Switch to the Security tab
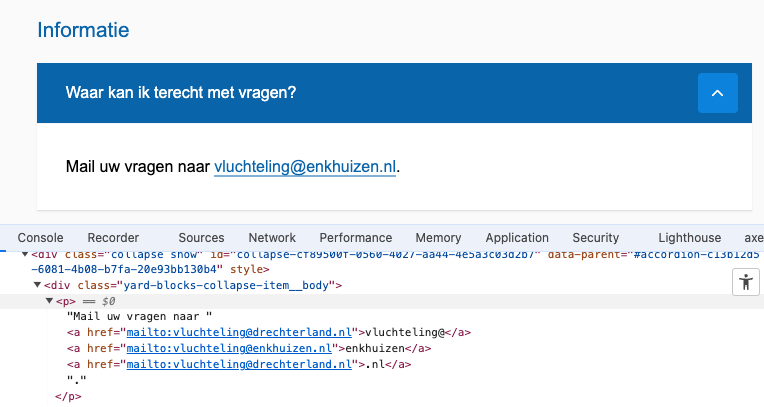This screenshot has height=407, width=764. coord(595,238)
